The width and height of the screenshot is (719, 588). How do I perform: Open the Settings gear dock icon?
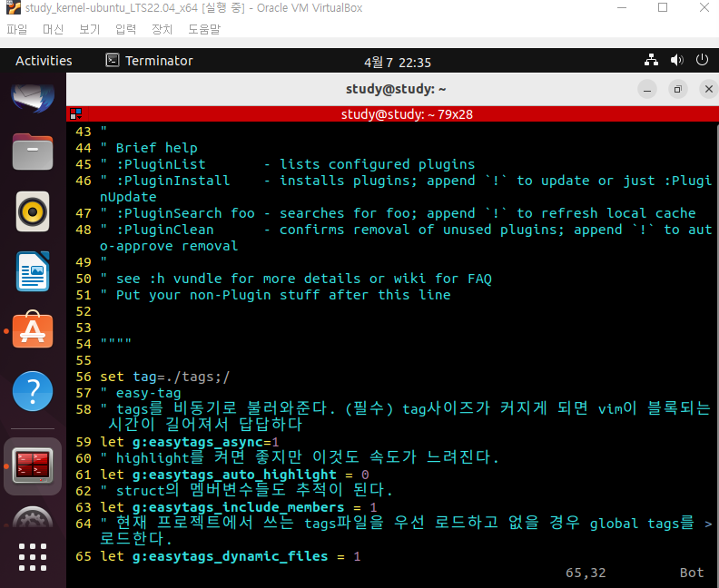point(33,518)
